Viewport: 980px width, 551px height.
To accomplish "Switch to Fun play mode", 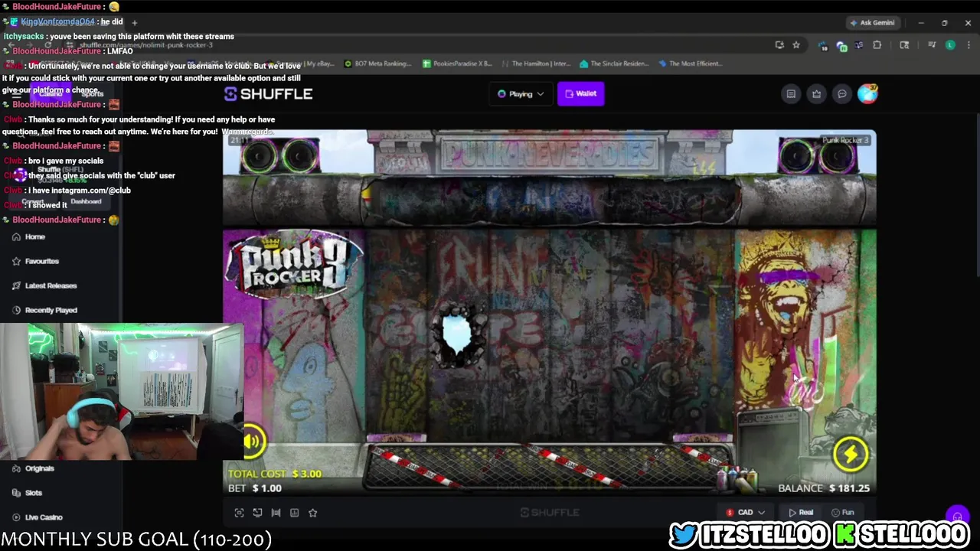I will pos(842,512).
